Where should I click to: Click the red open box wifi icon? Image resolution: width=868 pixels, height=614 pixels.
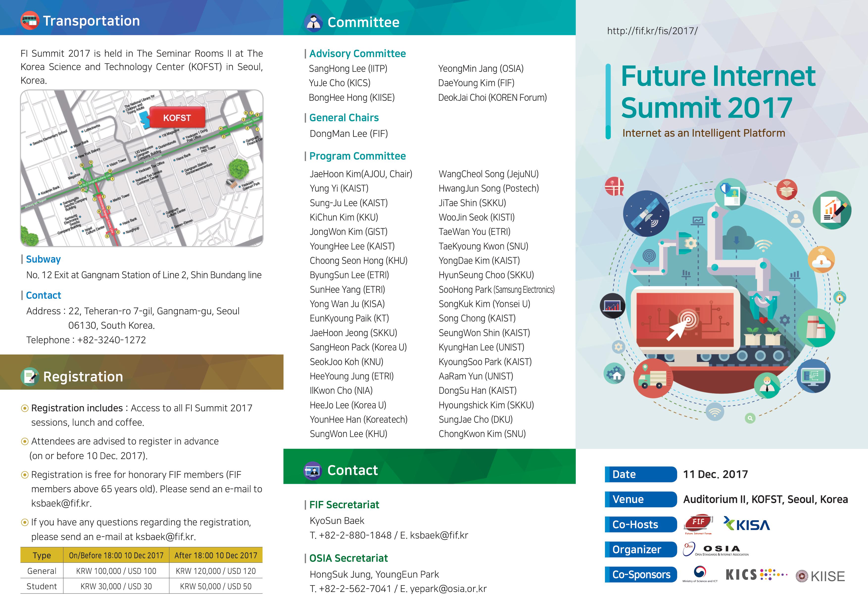tap(787, 190)
